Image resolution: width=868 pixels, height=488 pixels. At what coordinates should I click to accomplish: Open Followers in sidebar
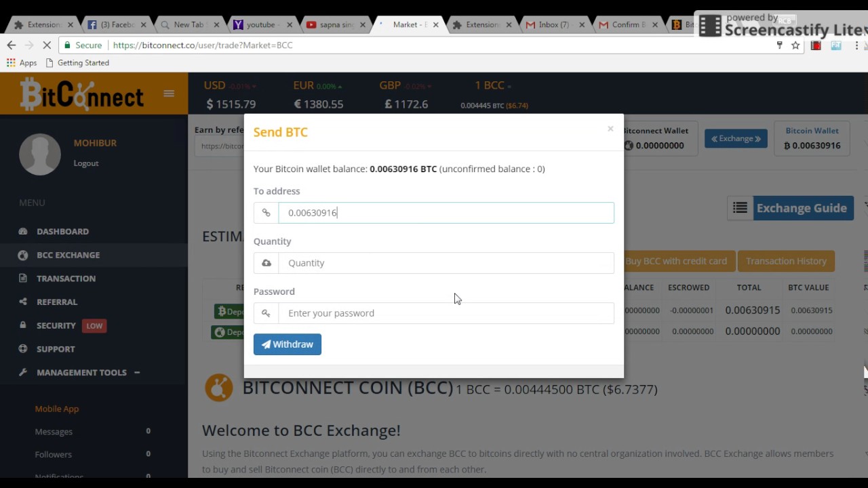[x=53, y=455]
